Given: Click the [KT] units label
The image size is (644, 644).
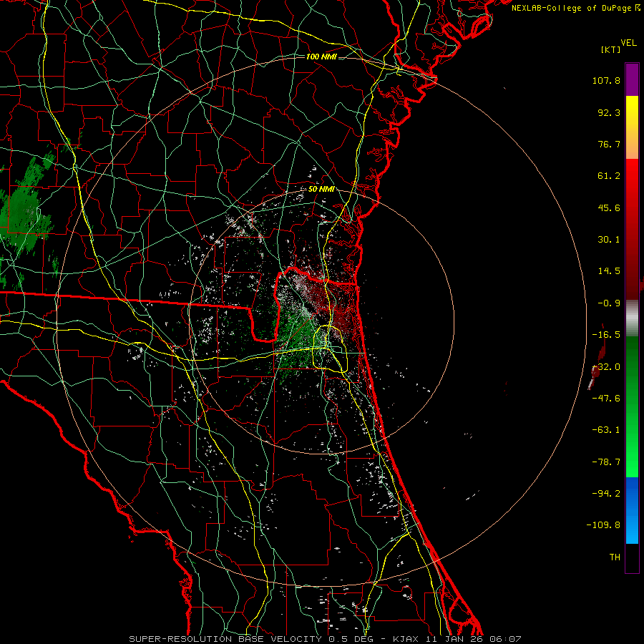Looking at the screenshot, I should 611,49.
